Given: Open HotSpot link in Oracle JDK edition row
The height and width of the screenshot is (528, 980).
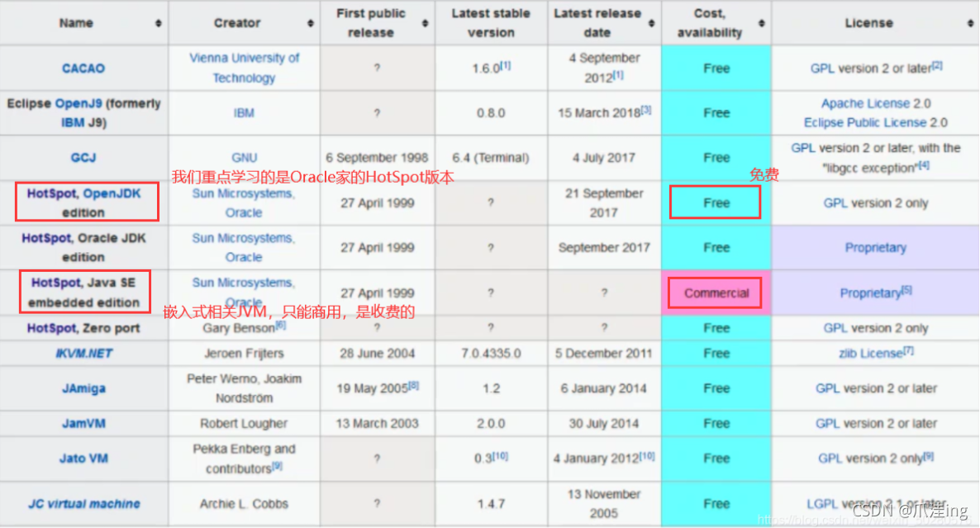Looking at the screenshot, I should click(x=46, y=238).
